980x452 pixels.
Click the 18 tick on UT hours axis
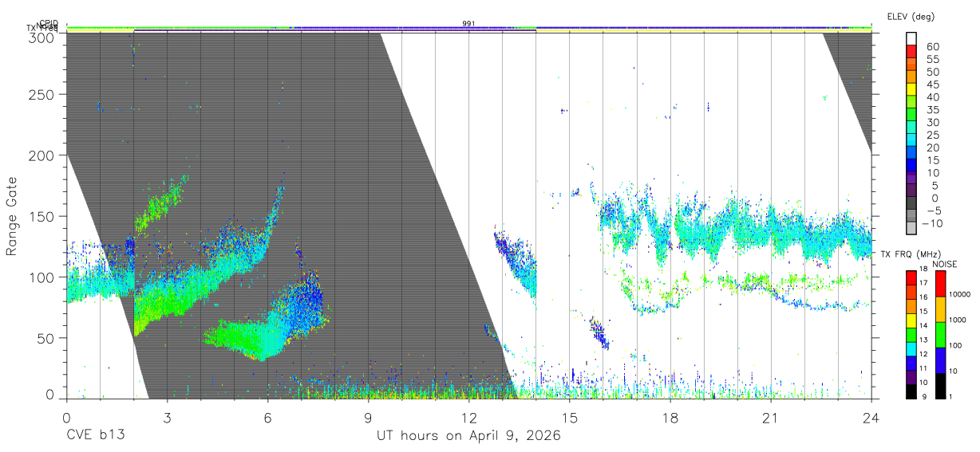tap(670, 418)
